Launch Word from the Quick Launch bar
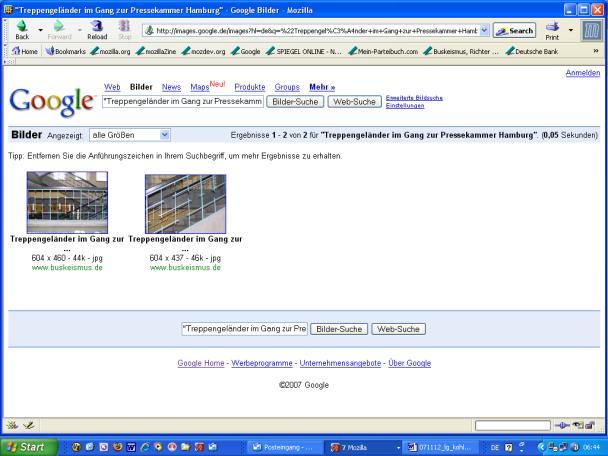Image resolution: width=608 pixels, height=456 pixels. pyautogui.click(x=131, y=447)
